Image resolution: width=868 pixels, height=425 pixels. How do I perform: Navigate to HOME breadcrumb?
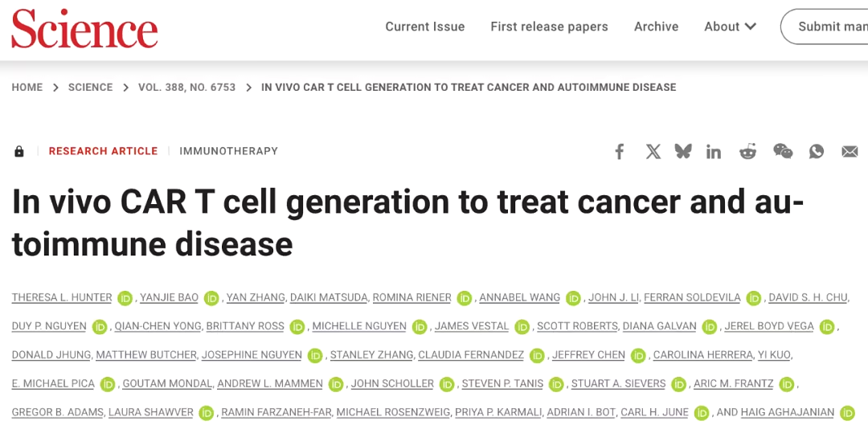[x=27, y=88]
